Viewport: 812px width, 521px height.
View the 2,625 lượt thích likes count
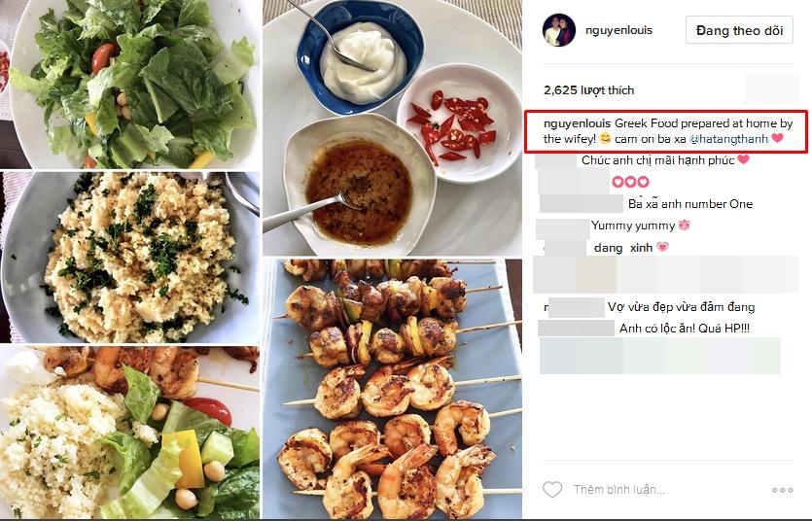(x=588, y=90)
